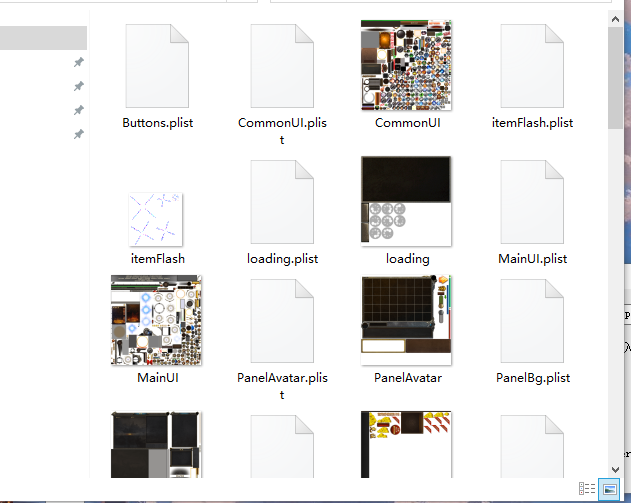
Task: Select the PanelBg.plist file icon
Action: click(x=533, y=321)
